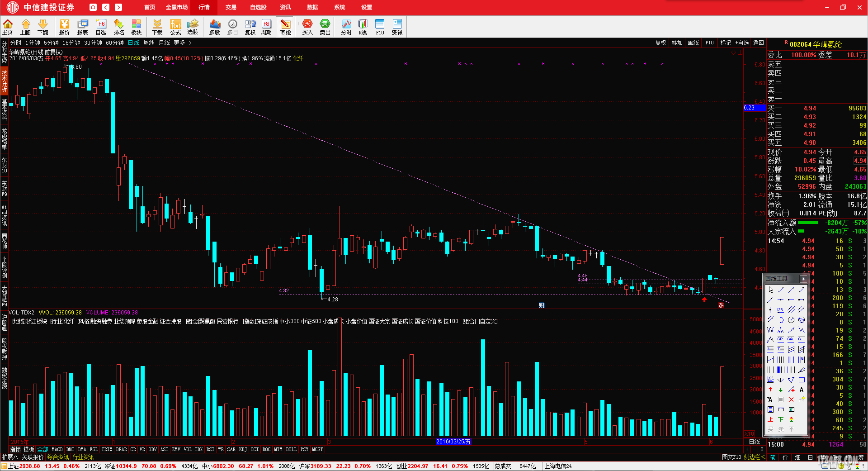Toggle the 侧边栏 sidebar collapse control
This screenshot has height=471, width=868.
[x=755, y=457]
